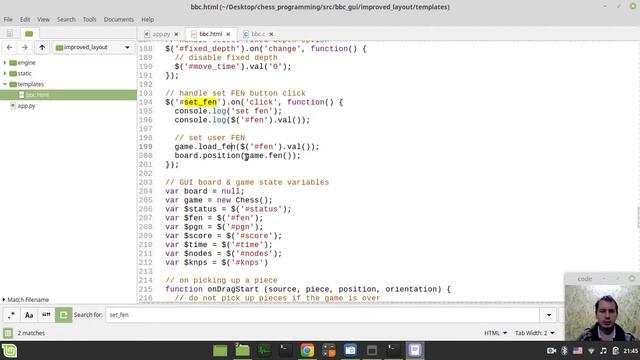Open the first terminal in taskbar

tap(285, 350)
